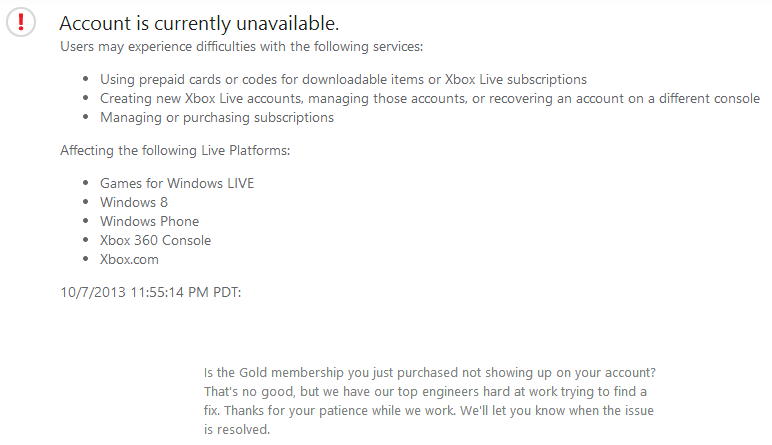Open the Xbox.com platform entry
772x445 pixels.
(x=129, y=259)
